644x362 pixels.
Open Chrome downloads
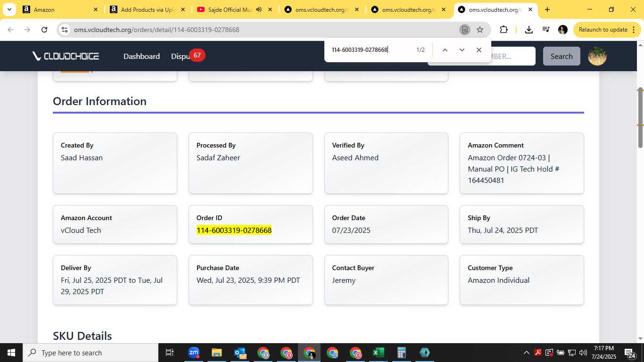(x=529, y=30)
